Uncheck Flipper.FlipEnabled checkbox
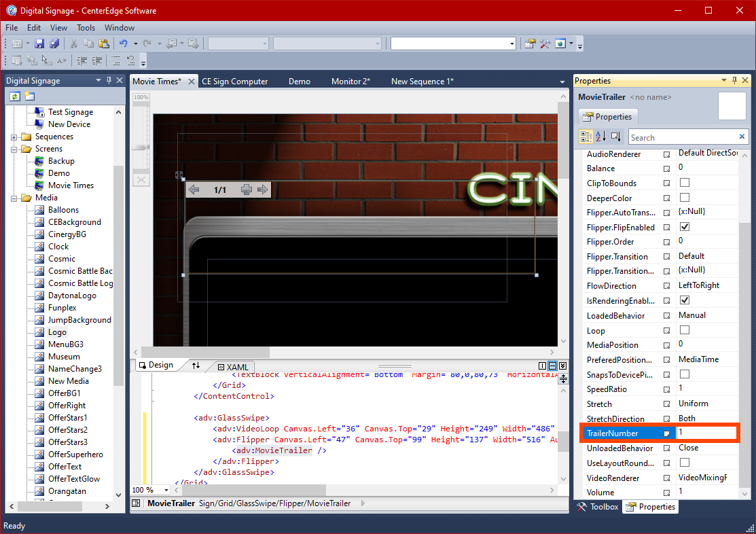This screenshot has height=534, width=756. click(x=684, y=227)
